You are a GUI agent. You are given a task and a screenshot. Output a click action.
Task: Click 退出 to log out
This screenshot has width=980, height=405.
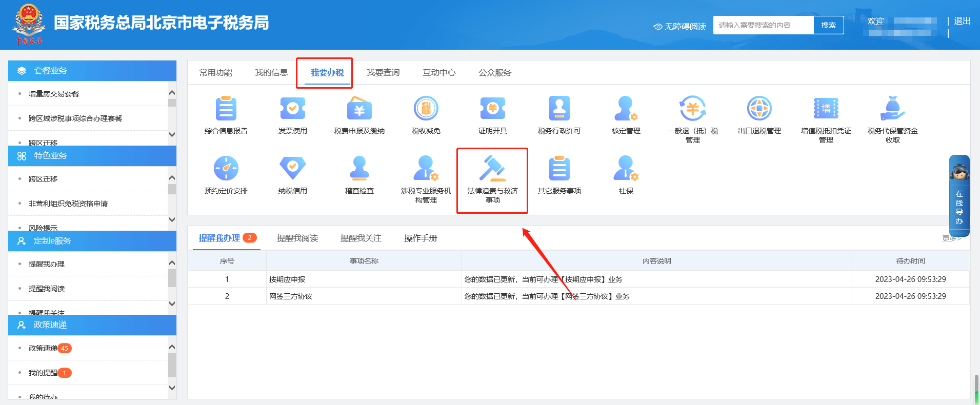962,21
